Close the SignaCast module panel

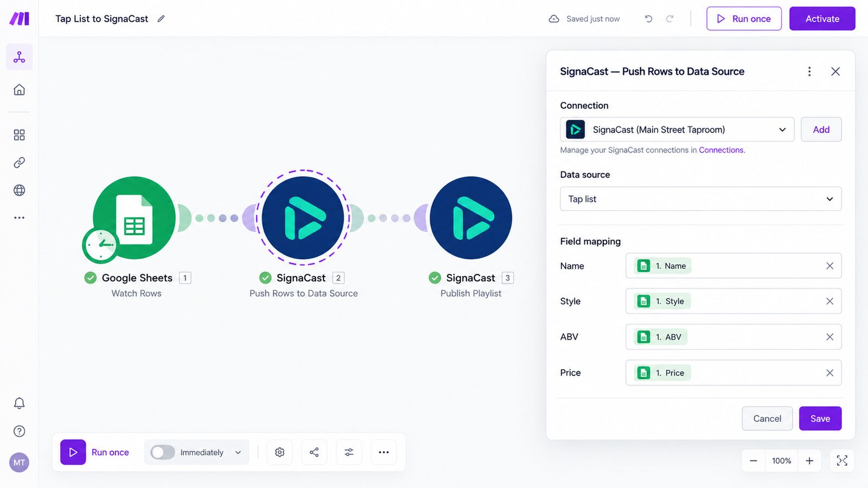point(835,72)
